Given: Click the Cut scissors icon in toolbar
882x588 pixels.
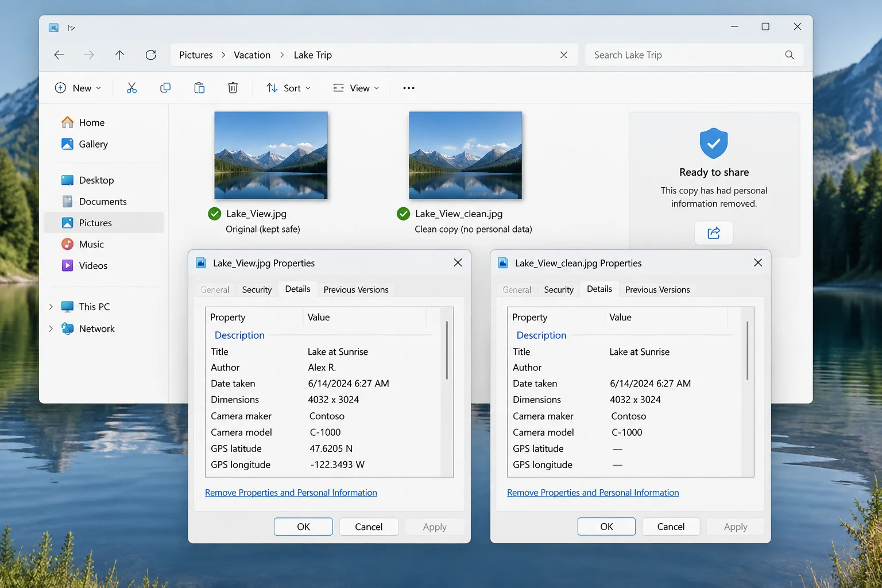Looking at the screenshot, I should 131,88.
